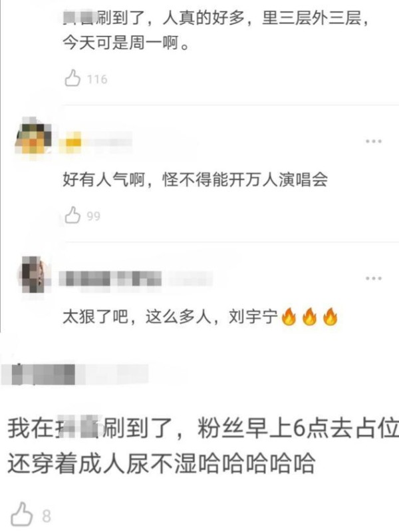The image size is (399, 532).
Task: Click the first fire emoji after 刘宇宁
Action: point(289,316)
